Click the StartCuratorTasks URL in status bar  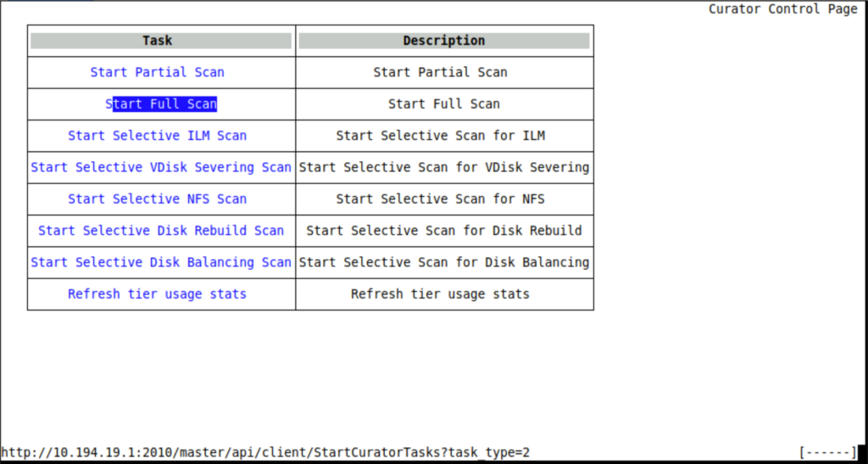coord(265,453)
